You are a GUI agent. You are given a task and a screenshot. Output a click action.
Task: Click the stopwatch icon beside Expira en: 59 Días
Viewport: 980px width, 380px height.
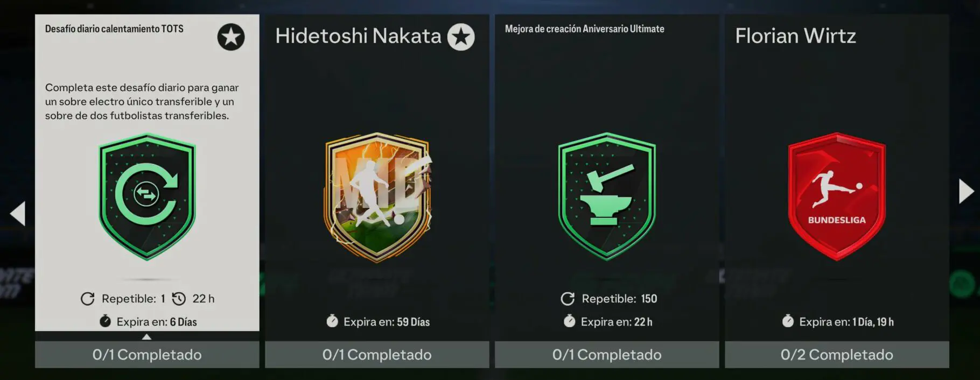click(x=332, y=321)
